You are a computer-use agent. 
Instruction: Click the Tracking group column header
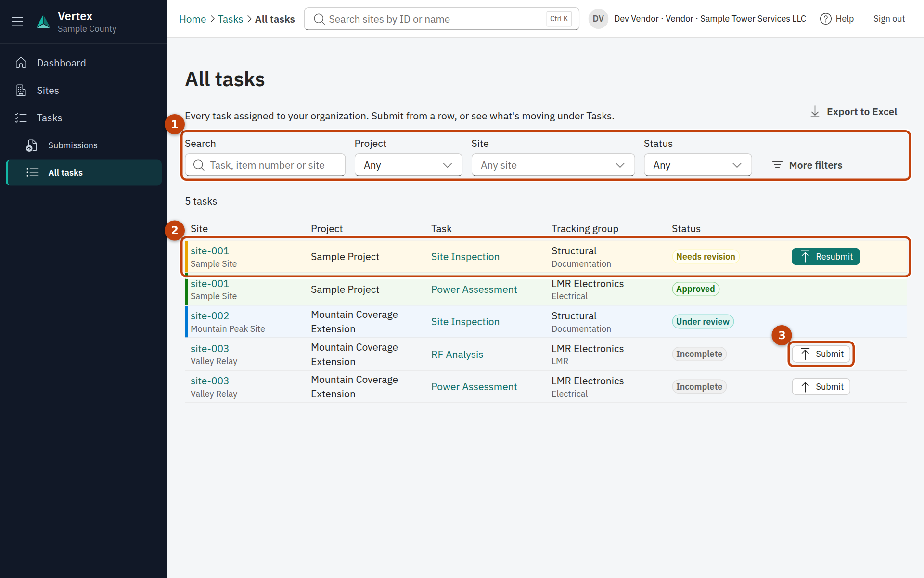point(585,228)
